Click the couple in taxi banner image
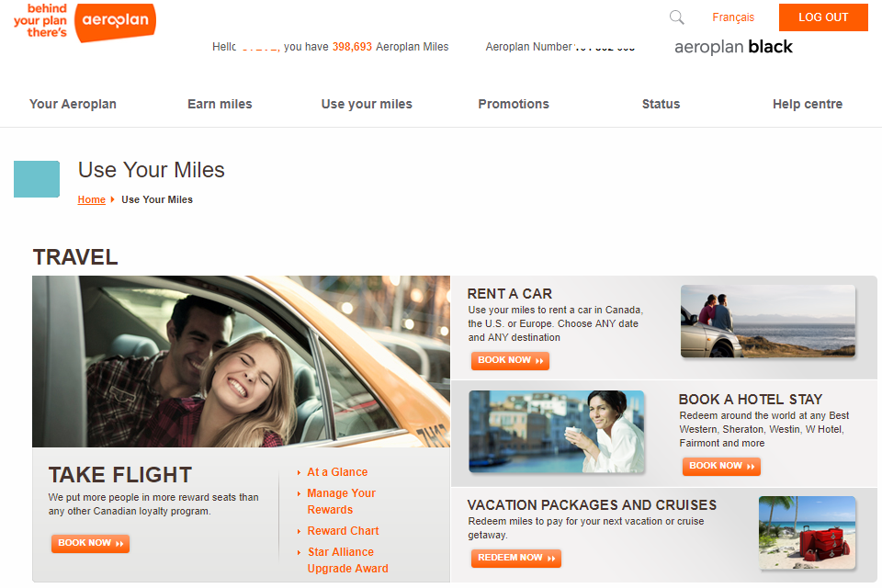This screenshot has height=588, width=882. click(241, 361)
